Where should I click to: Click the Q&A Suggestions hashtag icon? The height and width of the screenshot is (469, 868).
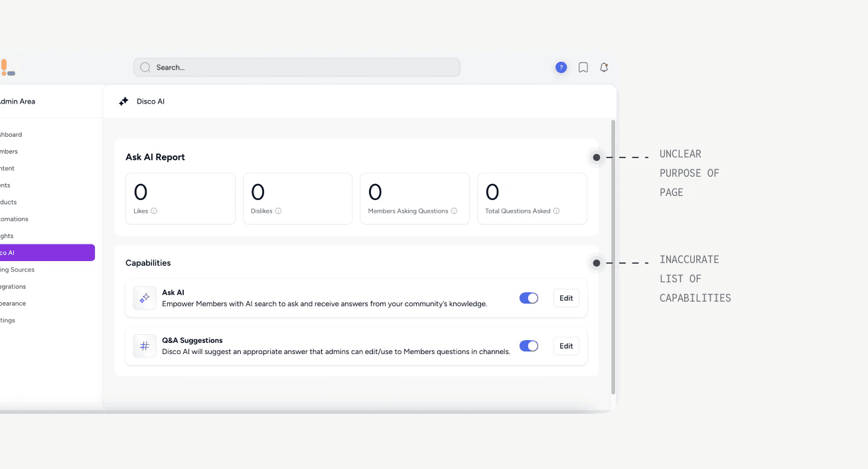pyautogui.click(x=145, y=346)
